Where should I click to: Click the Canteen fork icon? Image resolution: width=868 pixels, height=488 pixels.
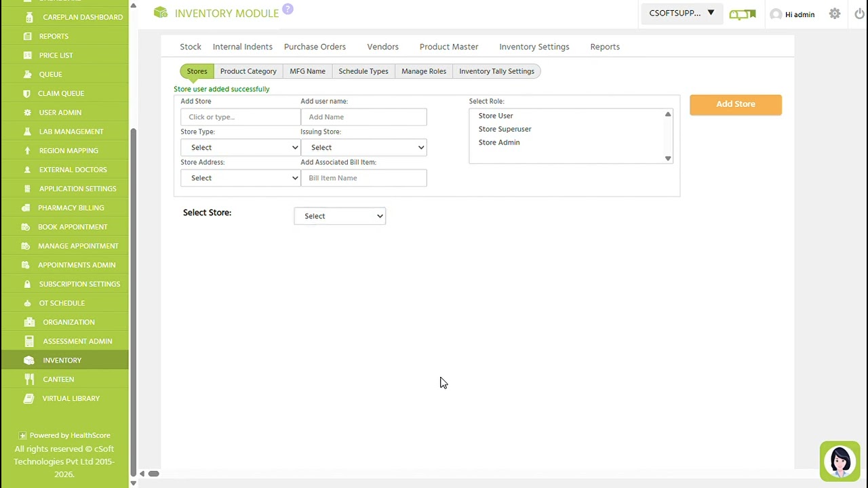point(28,379)
